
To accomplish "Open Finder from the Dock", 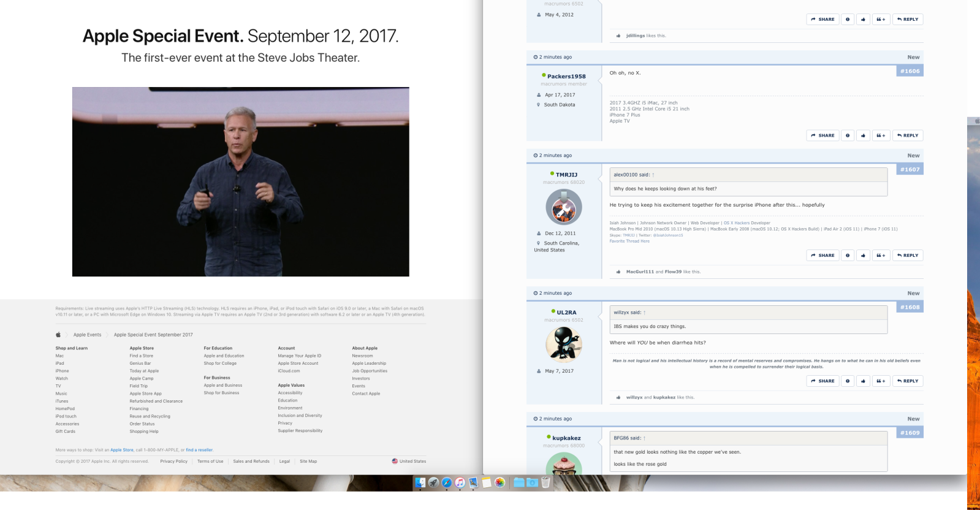I will (420, 483).
